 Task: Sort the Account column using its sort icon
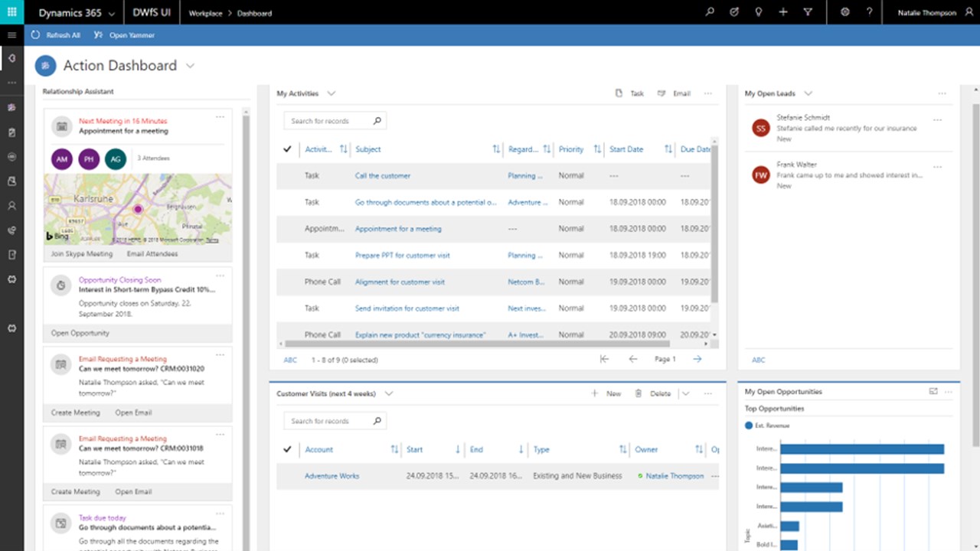[394, 449]
